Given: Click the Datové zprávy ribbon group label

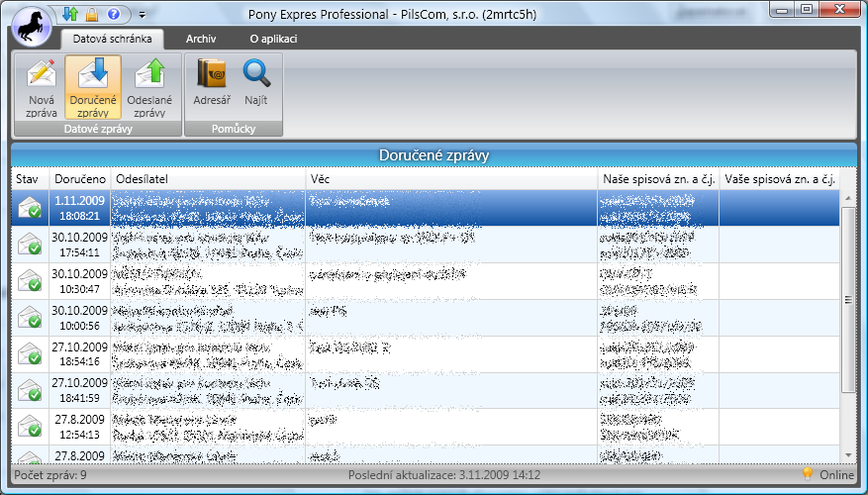Looking at the screenshot, I should pos(98,129).
